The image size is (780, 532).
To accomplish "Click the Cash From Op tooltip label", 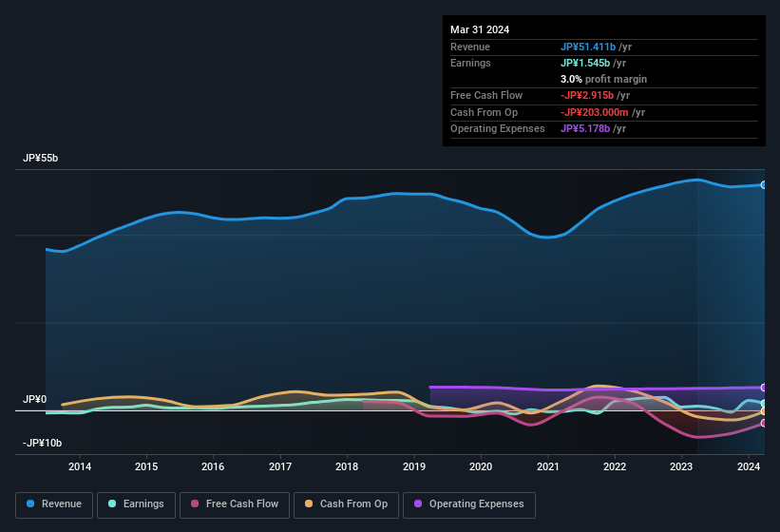I will tap(484, 112).
